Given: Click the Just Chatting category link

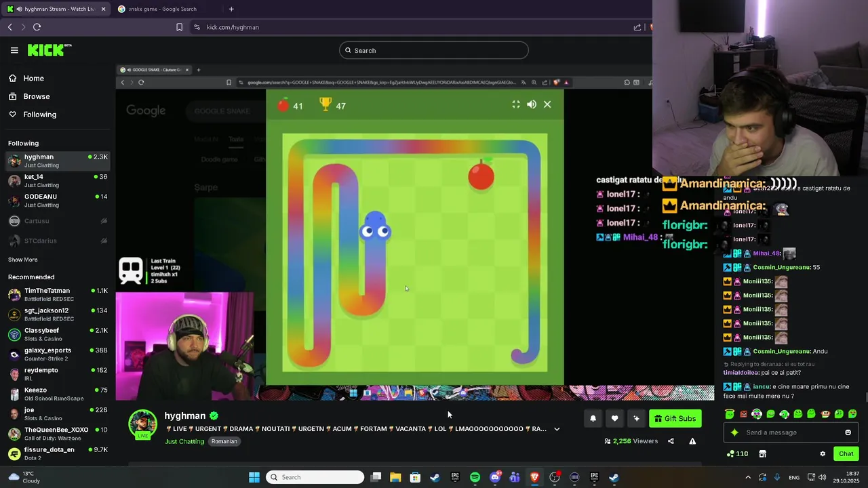Looking at the screenshot, I should (184, 441).
